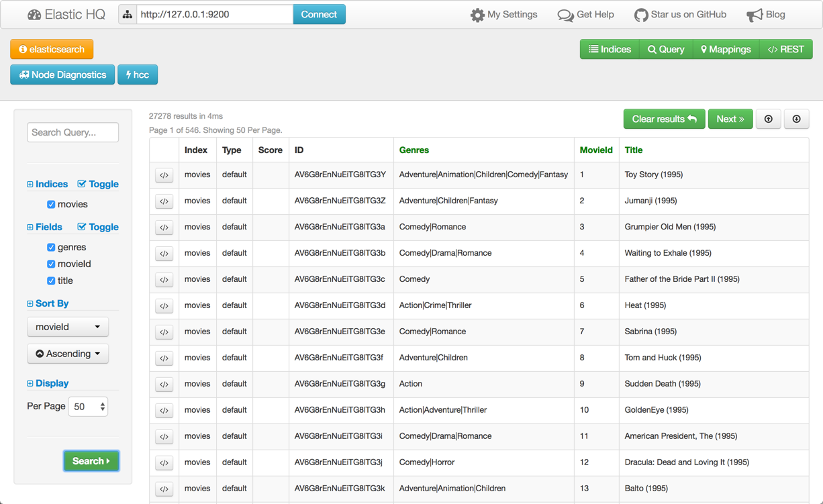Uncheck the title field checkbox
Screen dimensions: 823x504
coord(51,281)
